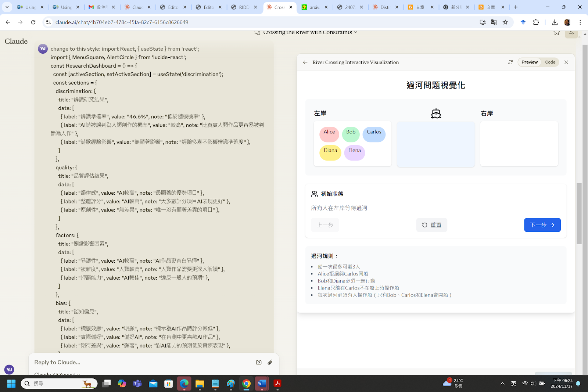Image resolution: width=588 pixels, height=392 pixels.
Task: Click the back arrow in artifact header
Action: tap(305, 62)
